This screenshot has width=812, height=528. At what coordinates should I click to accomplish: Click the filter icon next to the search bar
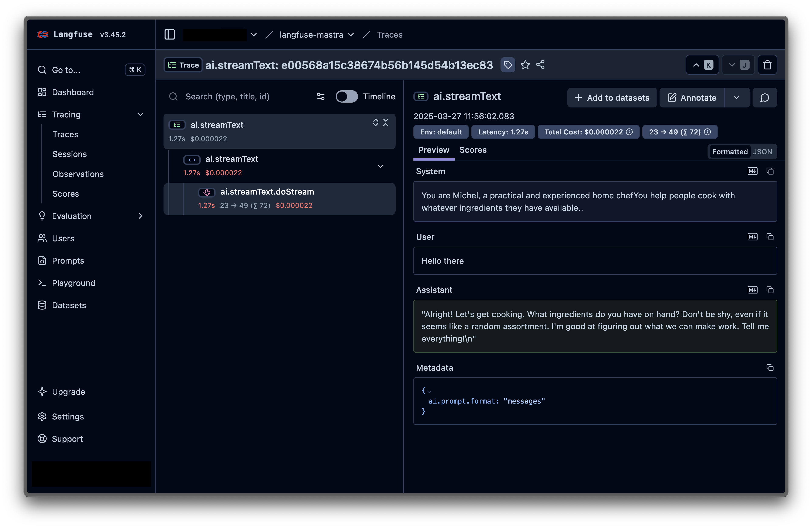coord(320,97)
